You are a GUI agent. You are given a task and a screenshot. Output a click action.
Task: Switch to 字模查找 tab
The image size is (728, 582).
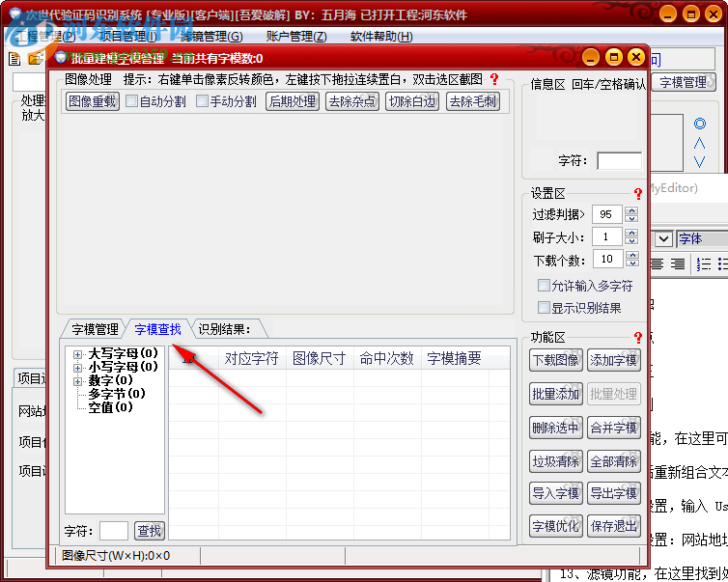[x=157, y=329]
